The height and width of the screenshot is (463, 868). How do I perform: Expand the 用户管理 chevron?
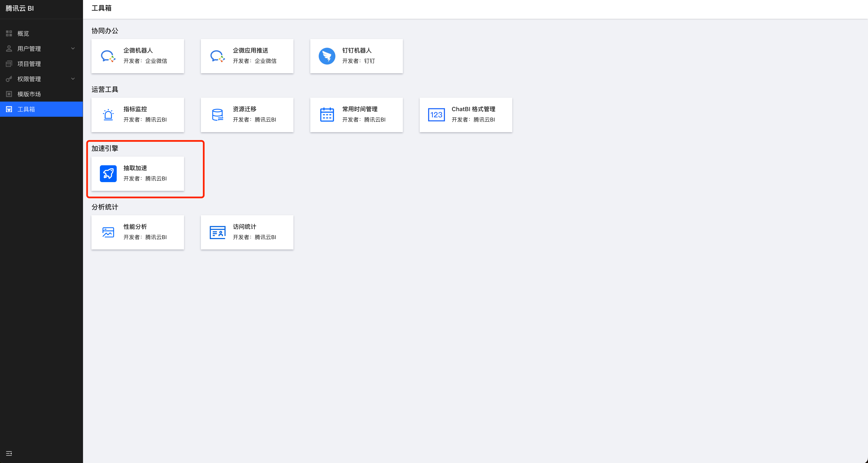click(73, 49)
